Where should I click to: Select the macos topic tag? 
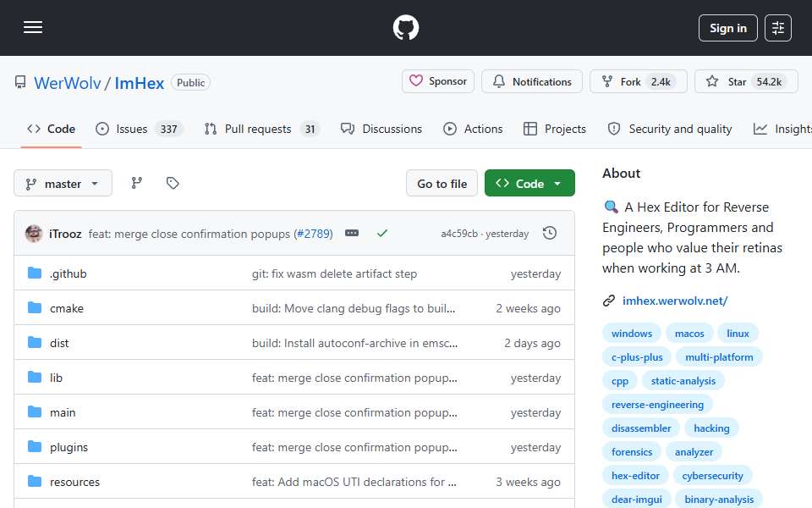(x=689, y=334)
